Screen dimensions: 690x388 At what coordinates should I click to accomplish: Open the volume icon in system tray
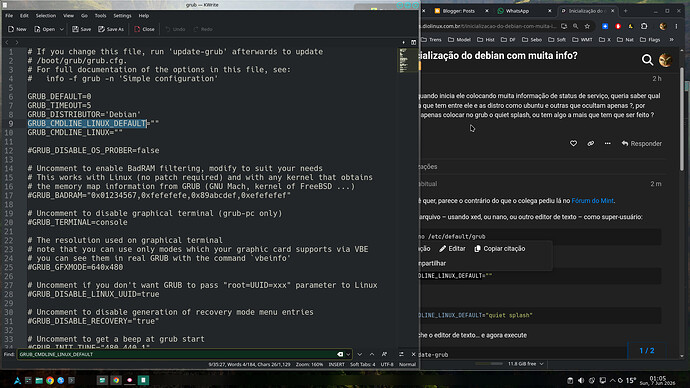pyautogui.click(x=581, y=381)
